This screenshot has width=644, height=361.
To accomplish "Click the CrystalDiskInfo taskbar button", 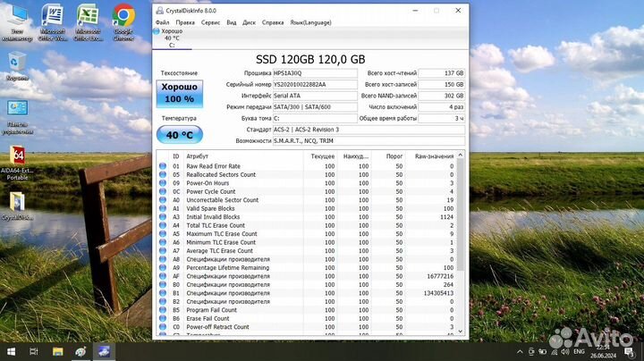I will pos(104,351).
